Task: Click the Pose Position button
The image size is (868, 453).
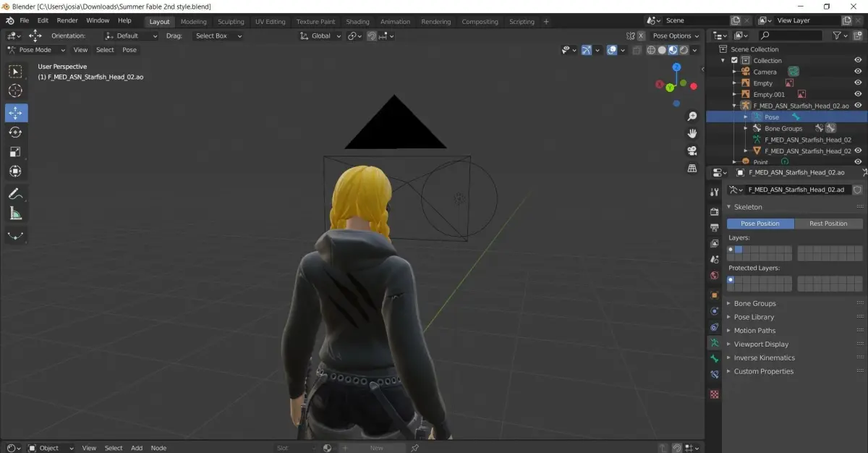Action: pos(760,224)
